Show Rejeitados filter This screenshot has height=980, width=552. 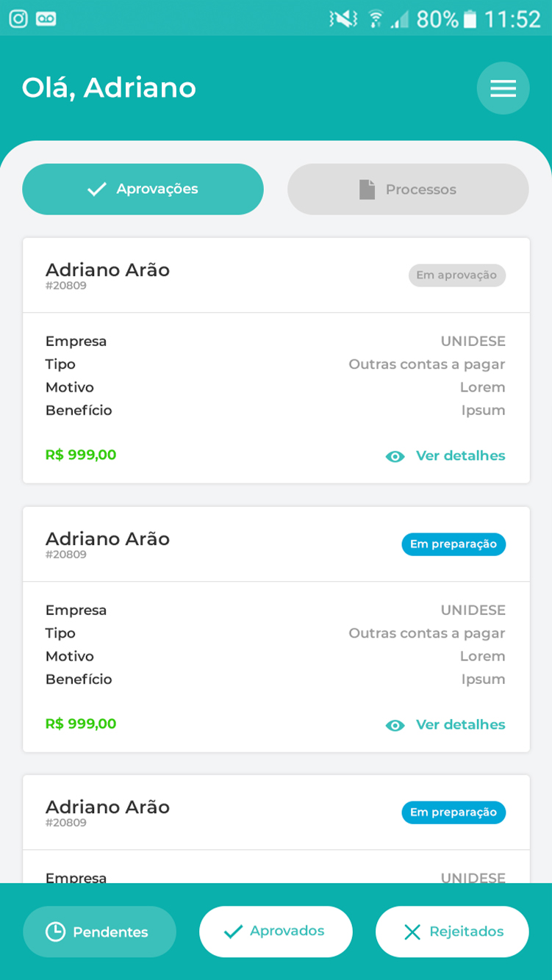coord(452,932)
